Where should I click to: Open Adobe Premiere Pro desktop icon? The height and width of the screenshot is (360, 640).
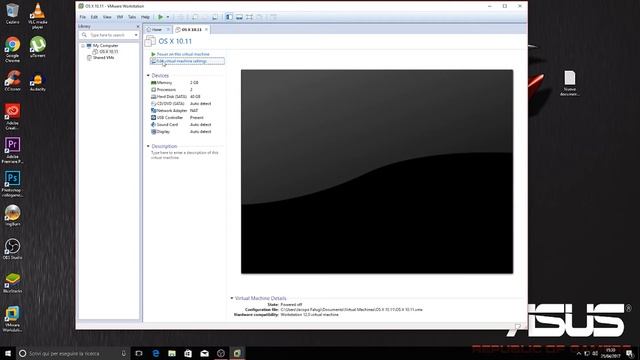(12, 150)
